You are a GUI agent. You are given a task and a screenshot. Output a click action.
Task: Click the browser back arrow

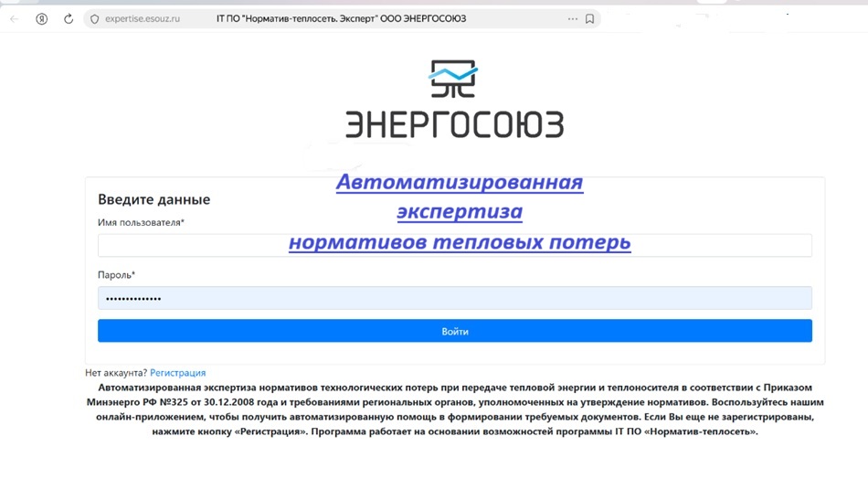pyautogui.click(x=15, y=19)
